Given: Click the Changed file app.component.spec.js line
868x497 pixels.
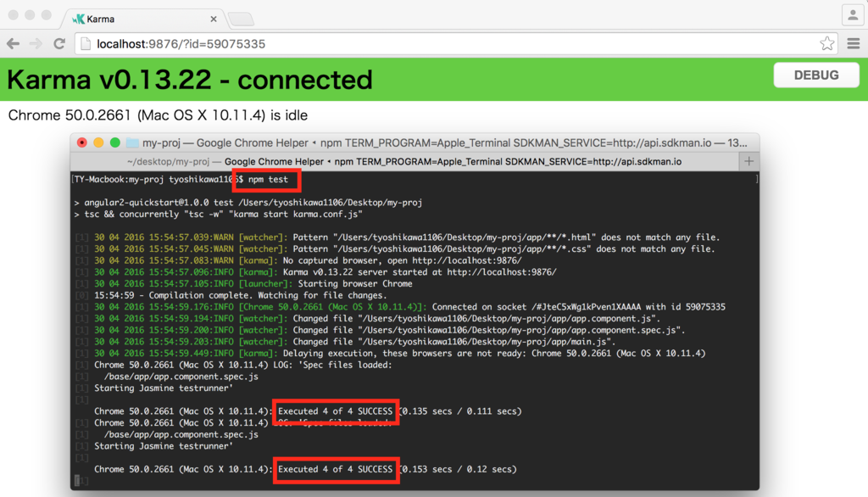Looking at the screenshot, I should click(x=381, y=330).
